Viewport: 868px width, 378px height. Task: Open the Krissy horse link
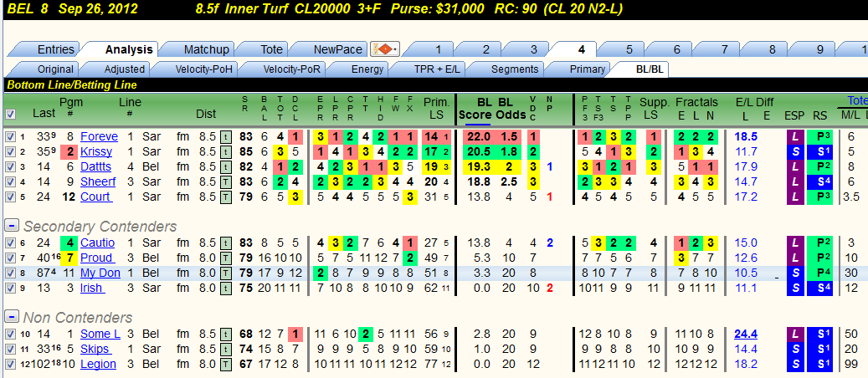96,151
